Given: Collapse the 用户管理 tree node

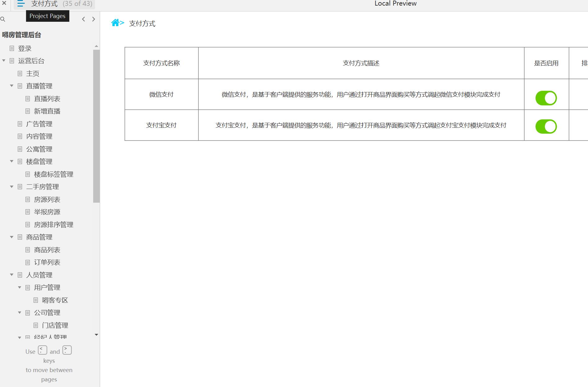Looking at the screenshot, I should [x=20, y=287].
